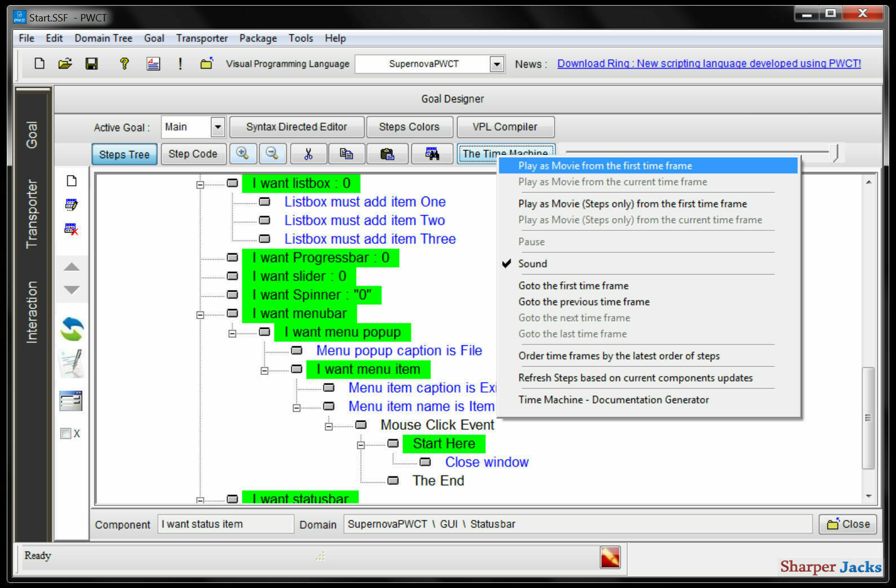Open the Package menu
Viewport: 896px width, 588px height.
click(x=258, y=38)
